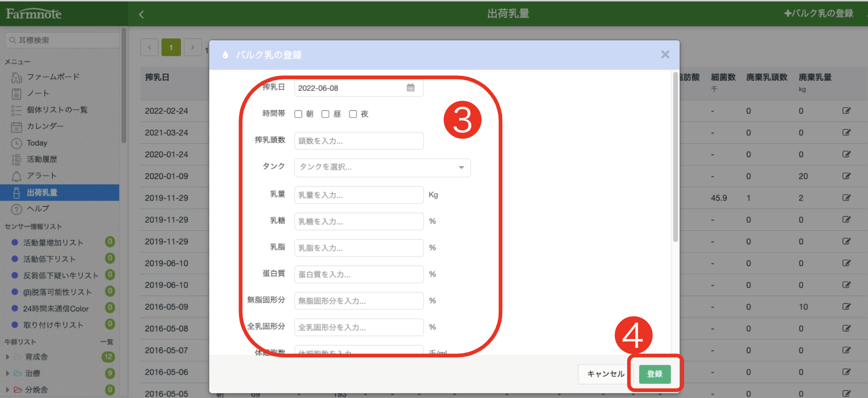Click edit icon for row 2016-05-06

tap(846, 372)
